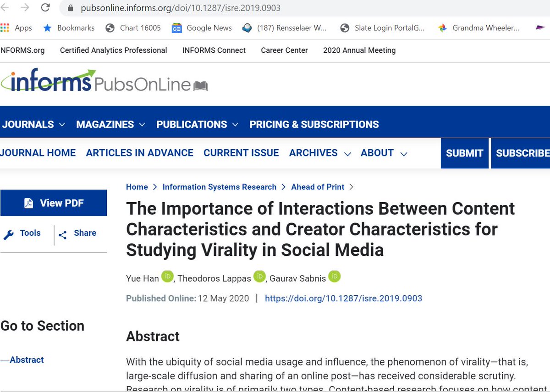
Task: Go to JOURNAL HOME tab
Action: click(x=38, y=153)
